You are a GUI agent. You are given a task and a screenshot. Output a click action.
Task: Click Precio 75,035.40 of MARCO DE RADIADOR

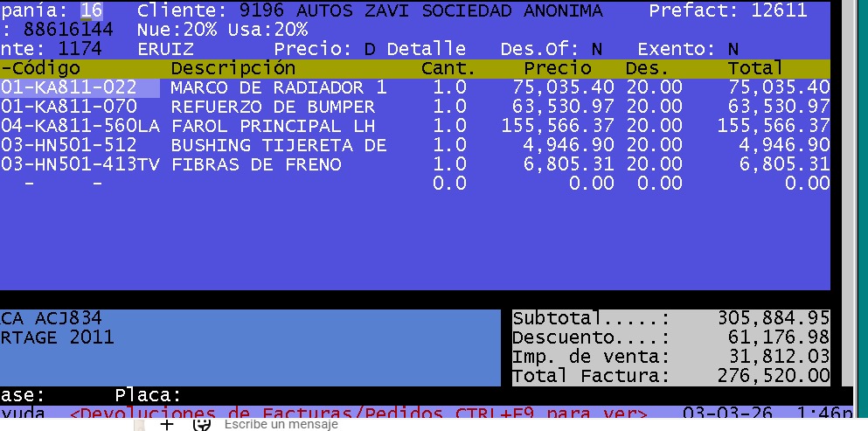click(563, 87)
